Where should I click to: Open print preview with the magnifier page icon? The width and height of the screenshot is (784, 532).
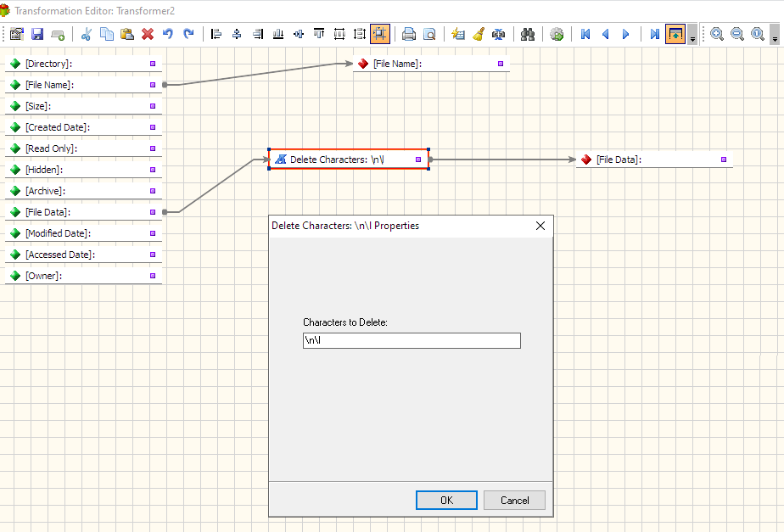click(429, 34)
